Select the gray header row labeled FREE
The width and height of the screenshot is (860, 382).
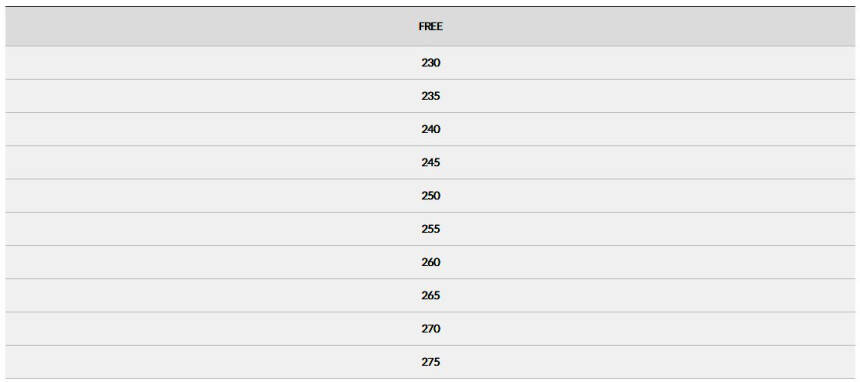click(x=431, y=26)
